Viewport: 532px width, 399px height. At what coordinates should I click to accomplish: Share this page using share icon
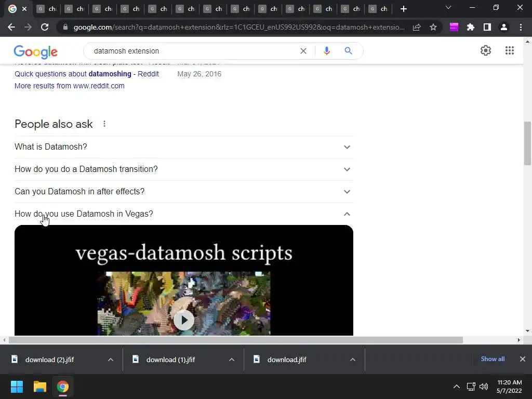pos(417,27)
